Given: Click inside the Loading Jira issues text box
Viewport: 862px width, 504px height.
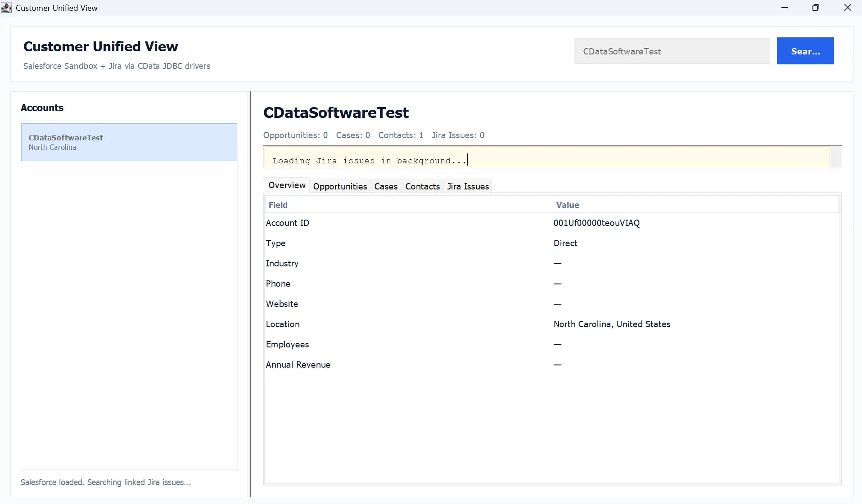Looking at the screenshot, I should (546, 157).
